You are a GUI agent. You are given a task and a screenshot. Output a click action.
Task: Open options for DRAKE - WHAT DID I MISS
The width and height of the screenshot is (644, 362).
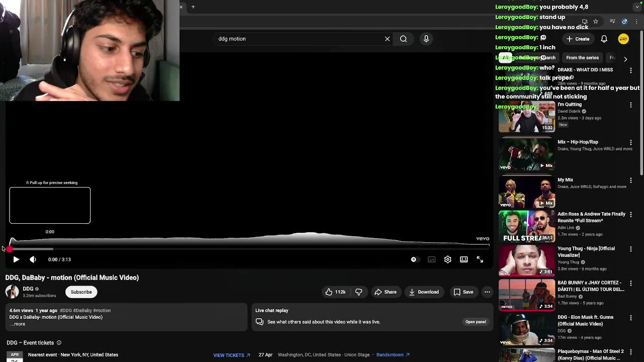(631, 70)
